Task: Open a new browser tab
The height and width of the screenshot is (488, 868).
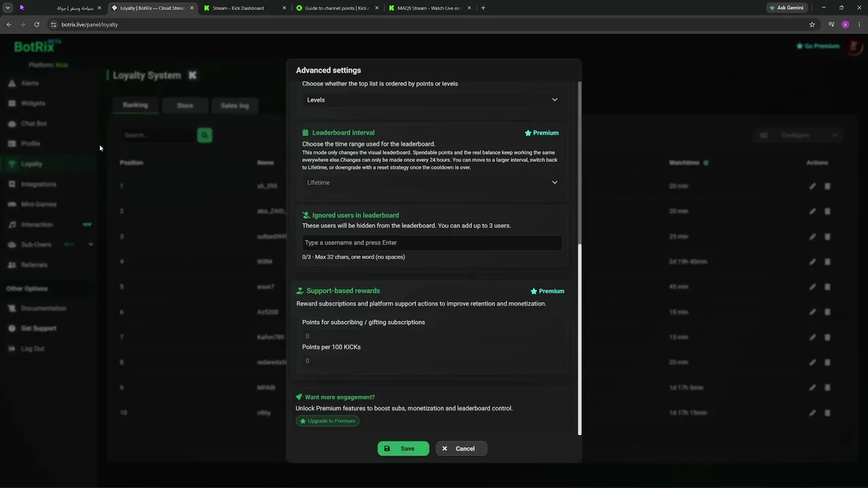Action: pyautogui.click(x=483, y=8)
